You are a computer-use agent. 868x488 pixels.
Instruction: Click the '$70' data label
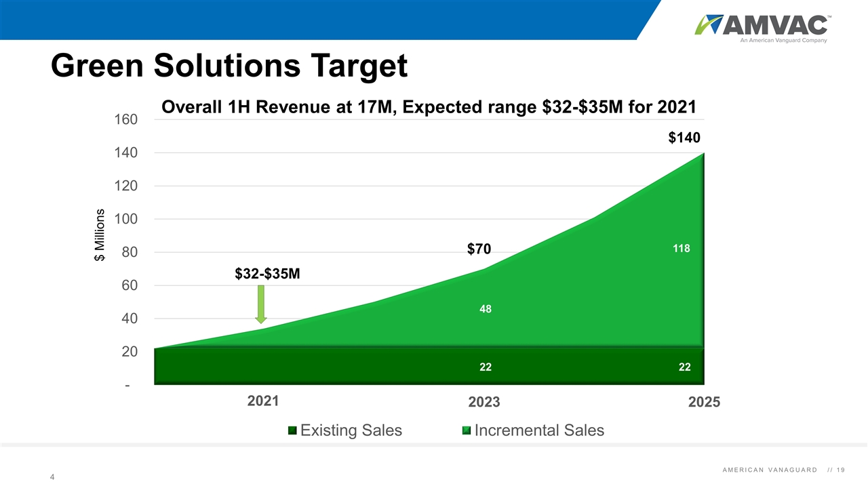pos(479,250)
